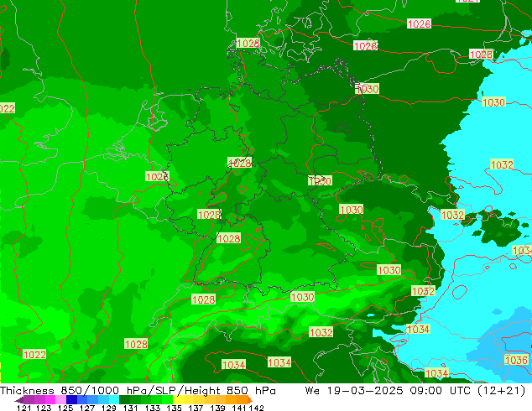Click the legend value 125

click(65, 408)
